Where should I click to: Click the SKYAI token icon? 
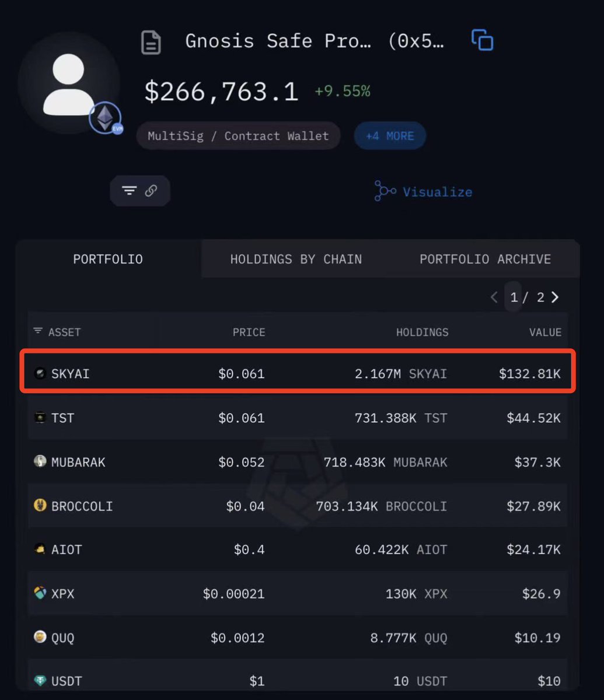point(40,373)
